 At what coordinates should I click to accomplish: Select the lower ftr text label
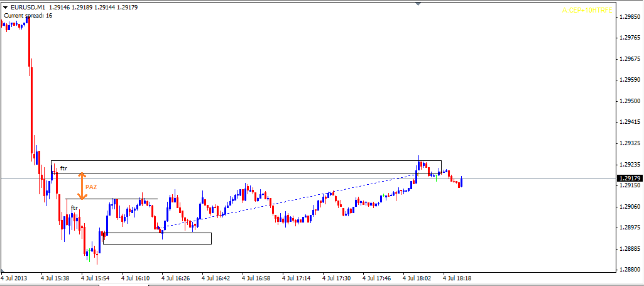coord(74,207)
